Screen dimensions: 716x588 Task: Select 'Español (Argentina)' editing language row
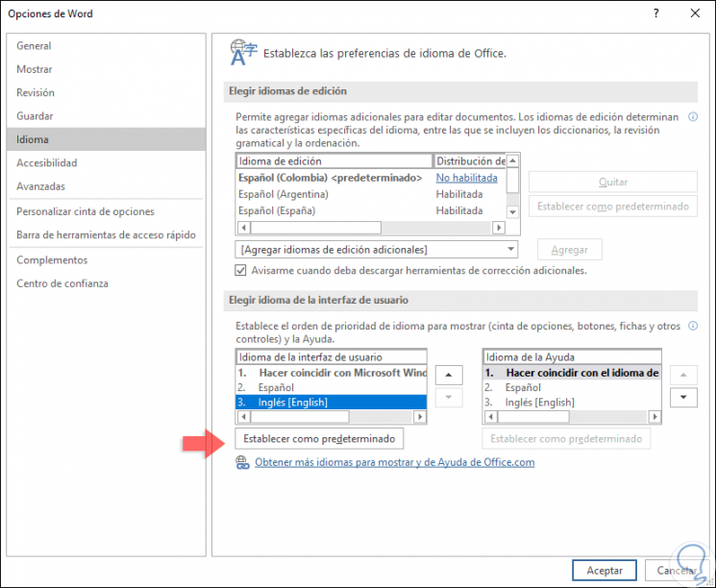(372, 194)
